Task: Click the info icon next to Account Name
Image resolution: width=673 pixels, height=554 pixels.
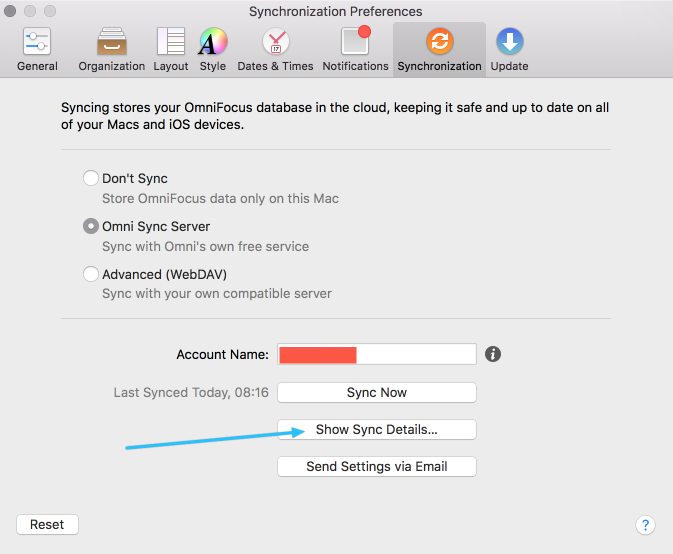Action: point(493,354)
